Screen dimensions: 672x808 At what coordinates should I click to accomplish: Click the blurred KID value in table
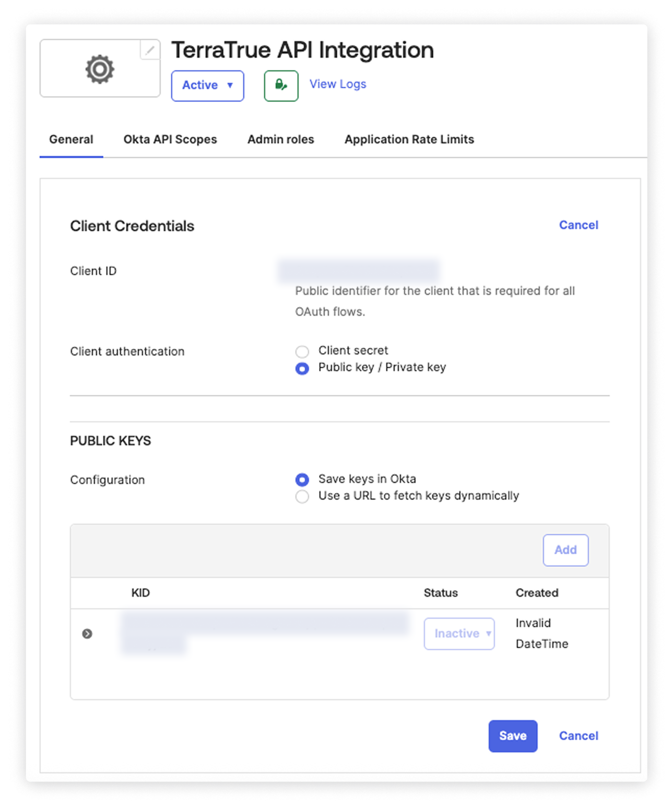(x=265, y=634)
